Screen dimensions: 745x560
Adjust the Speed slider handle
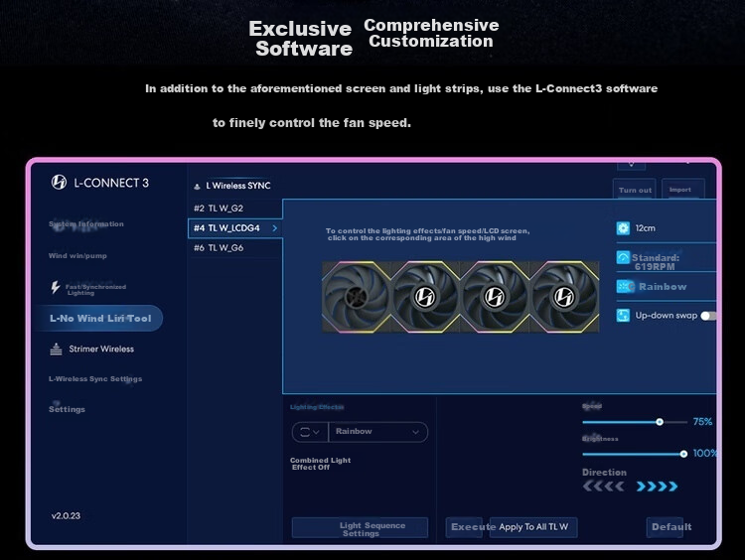[660, 422]
